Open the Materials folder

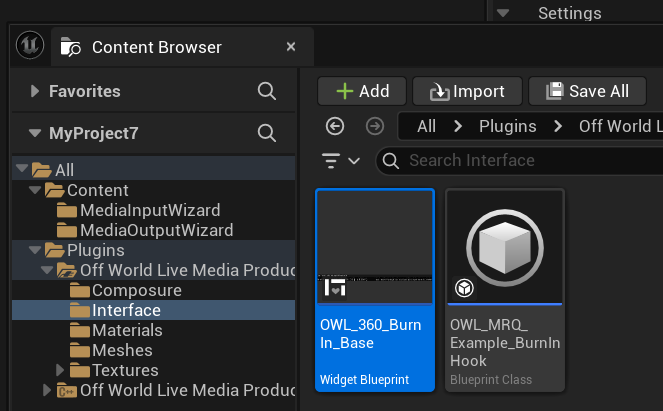116,330
